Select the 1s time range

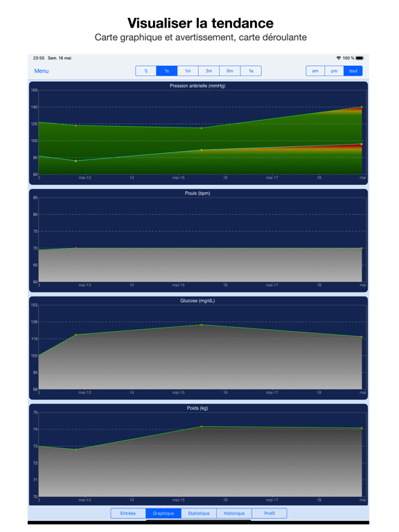pos(166,71)
